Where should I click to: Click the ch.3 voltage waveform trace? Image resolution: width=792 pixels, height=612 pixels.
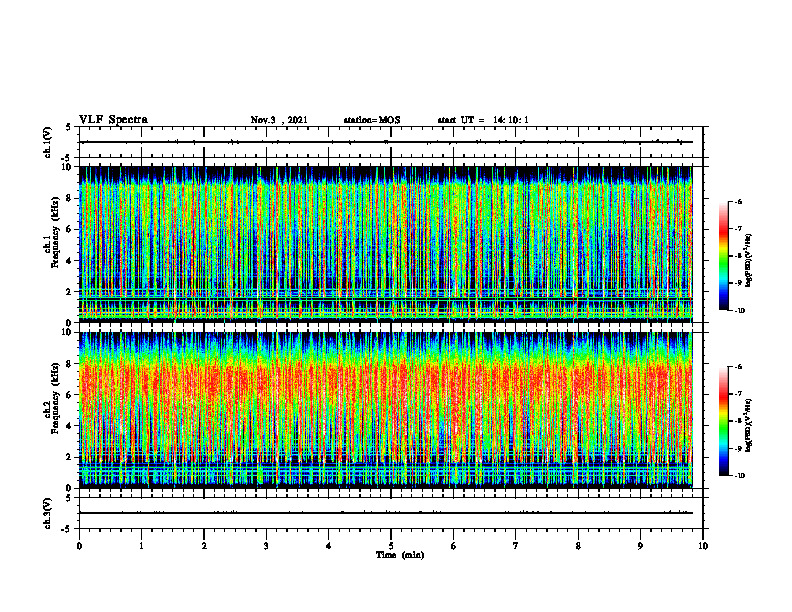tap(386, 513)
